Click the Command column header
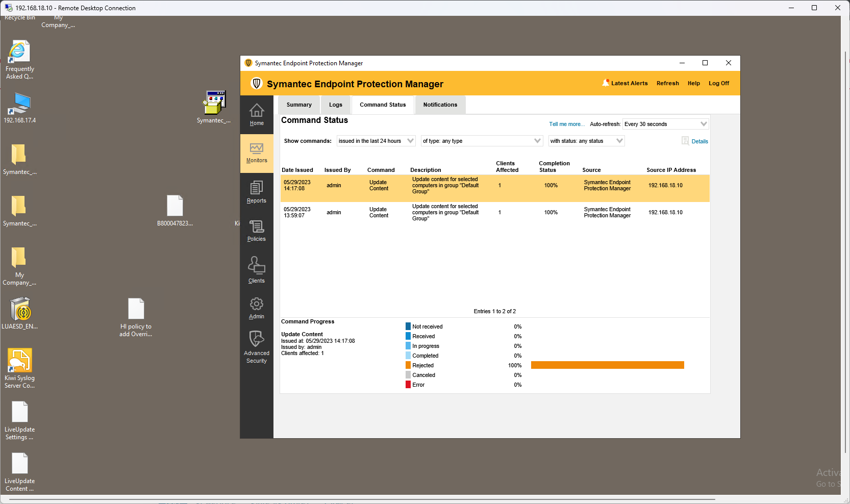The width and height of the screenshot is (850, 504). point(381,170)
